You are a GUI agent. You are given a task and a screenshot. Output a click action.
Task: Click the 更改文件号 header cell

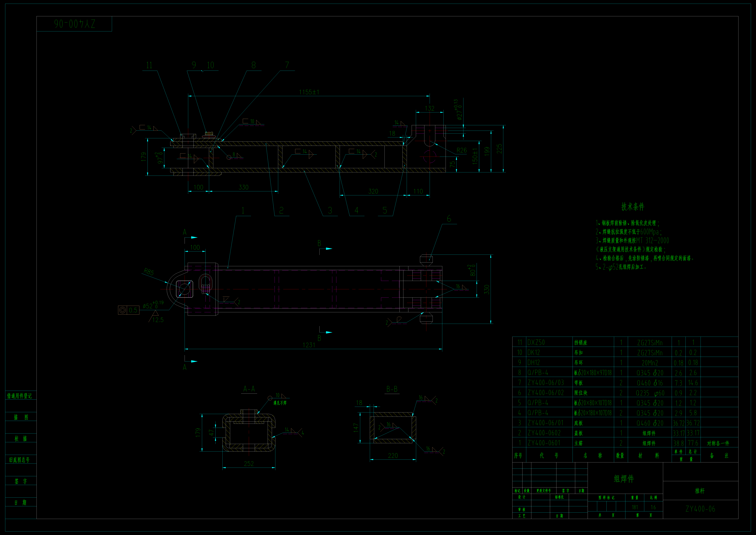pyautogui.click(x=544, y=490)
